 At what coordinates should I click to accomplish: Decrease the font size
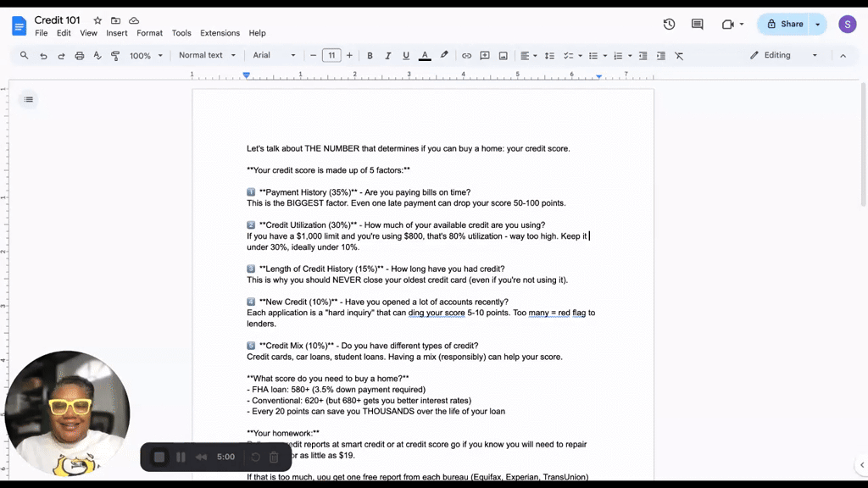click(x=314, y=56)
